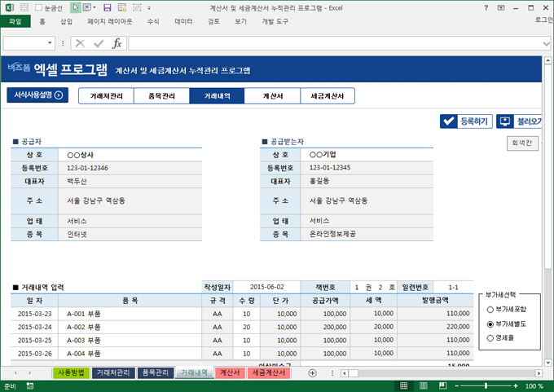Viewport: 554px width, 392px height.
Task: Click the formula bar input field
Action: (326, 43)
